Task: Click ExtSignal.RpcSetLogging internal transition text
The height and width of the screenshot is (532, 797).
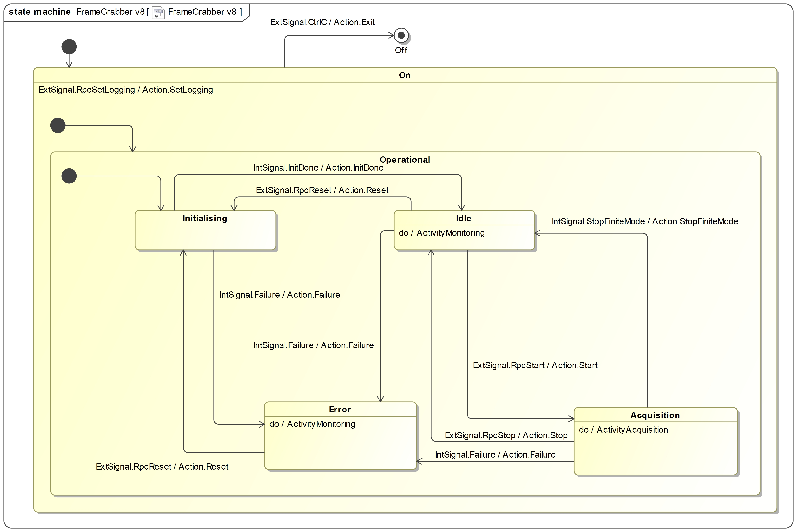Action: pos(126,90)
